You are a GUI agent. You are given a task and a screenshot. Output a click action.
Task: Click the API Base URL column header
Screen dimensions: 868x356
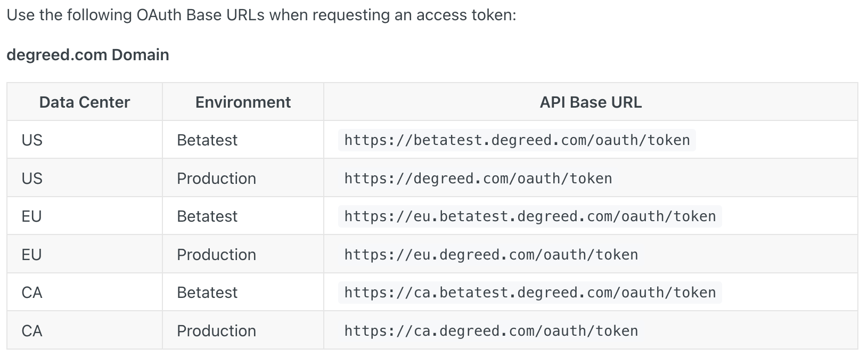click(x=591, y=102)
